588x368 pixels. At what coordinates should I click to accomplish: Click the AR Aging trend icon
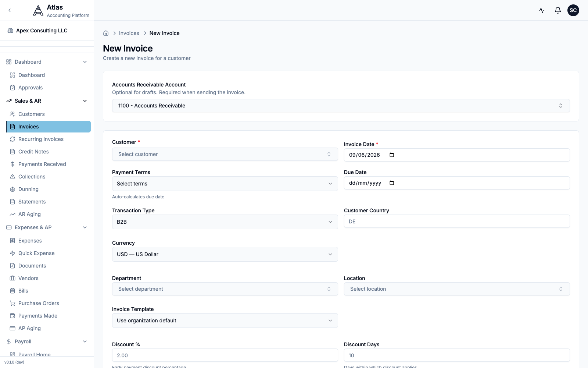point(12,214)
